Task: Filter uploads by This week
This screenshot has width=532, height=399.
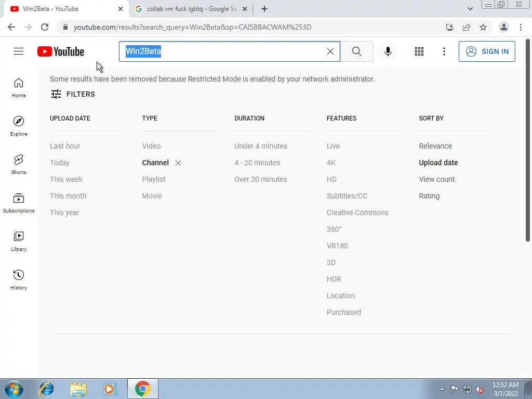Action: (66, 179)
